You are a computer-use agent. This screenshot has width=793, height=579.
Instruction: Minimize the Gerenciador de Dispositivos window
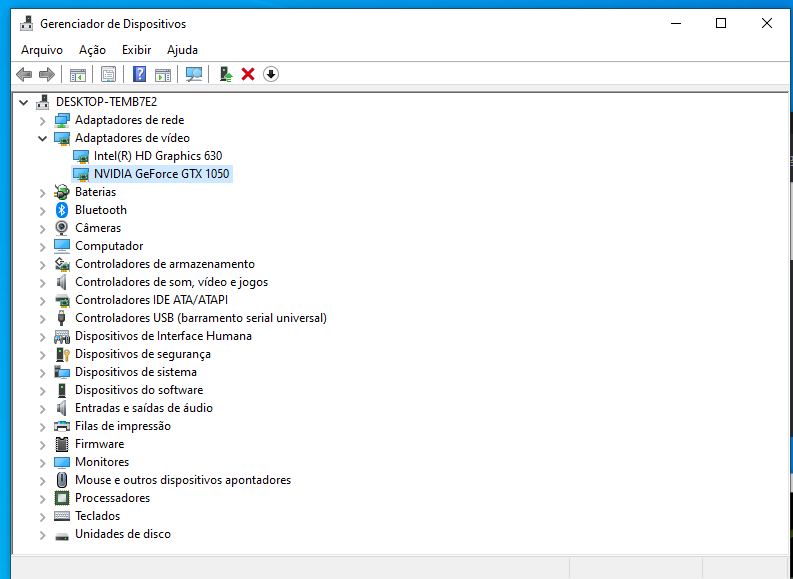676,23
